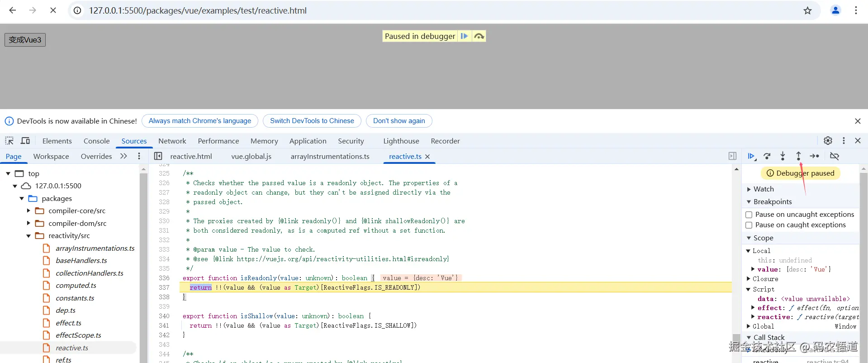Step into next function call
868x363 pixels.
pos(783,156)
